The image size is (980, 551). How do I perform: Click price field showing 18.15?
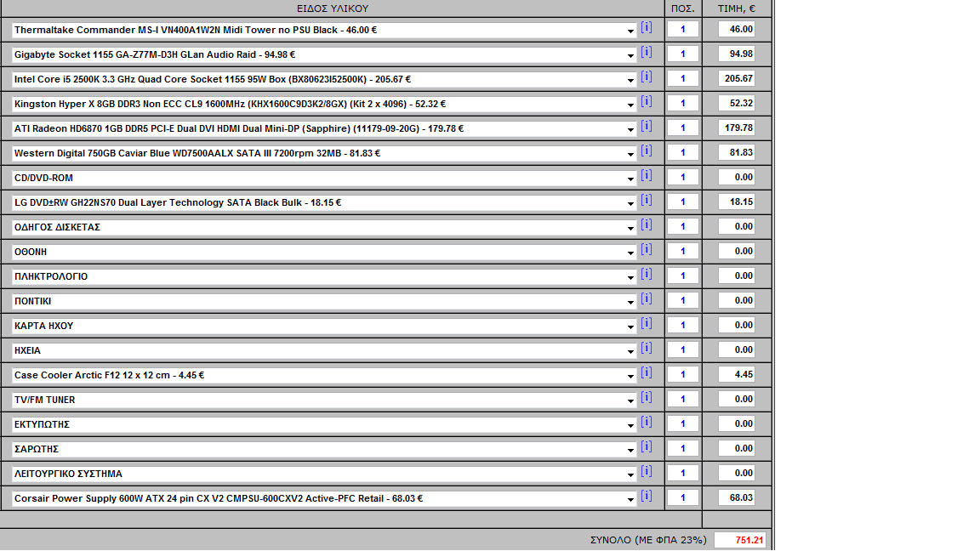tap(736, 202)
